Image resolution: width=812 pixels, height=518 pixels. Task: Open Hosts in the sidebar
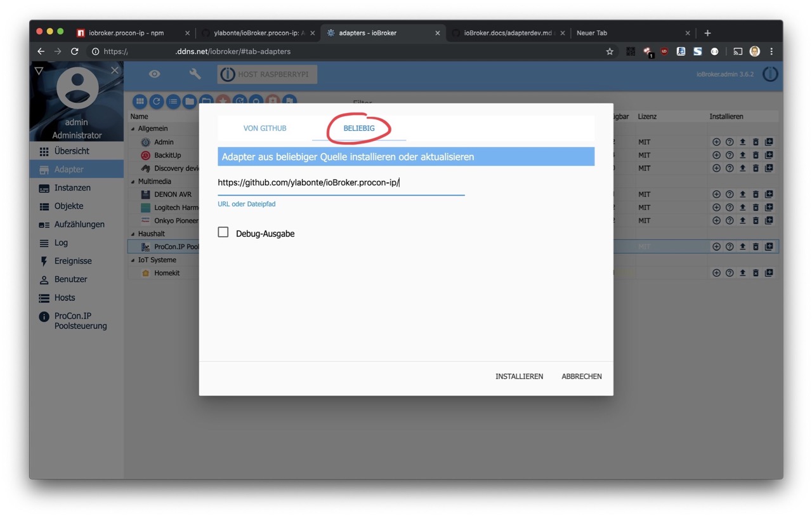pos(76,298)
